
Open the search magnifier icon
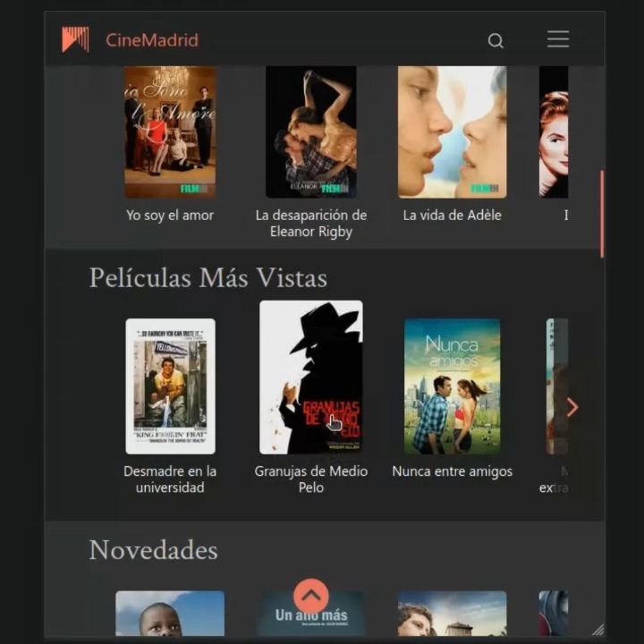pos(496,40)
